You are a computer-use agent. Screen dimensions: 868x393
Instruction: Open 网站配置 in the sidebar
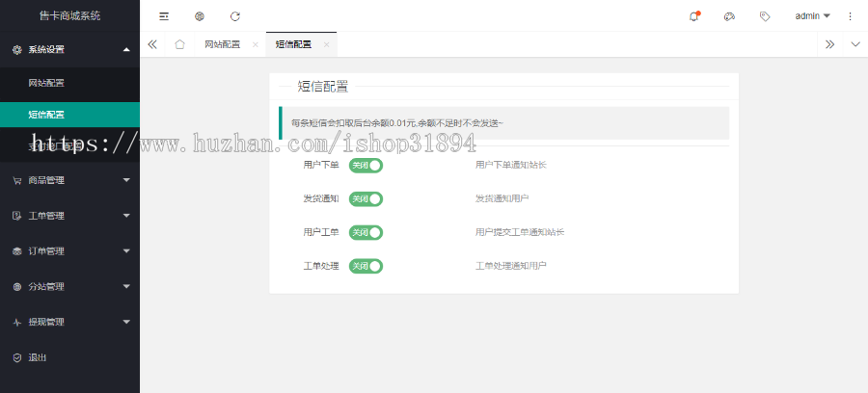tap(69, 84)
